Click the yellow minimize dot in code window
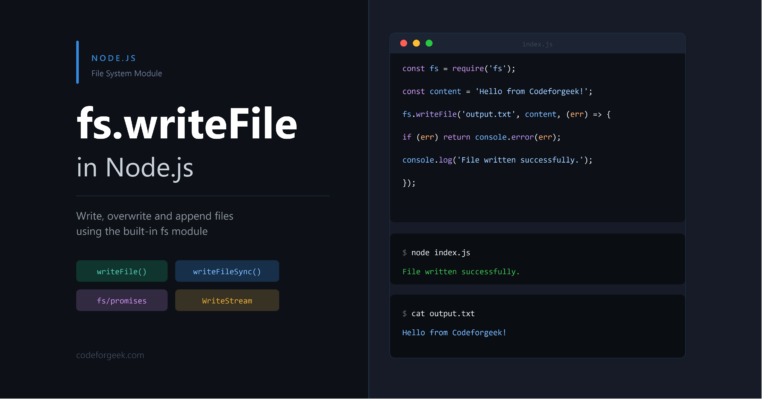Image resolution: width=768 pixels, height=405 pixels. 416,43
